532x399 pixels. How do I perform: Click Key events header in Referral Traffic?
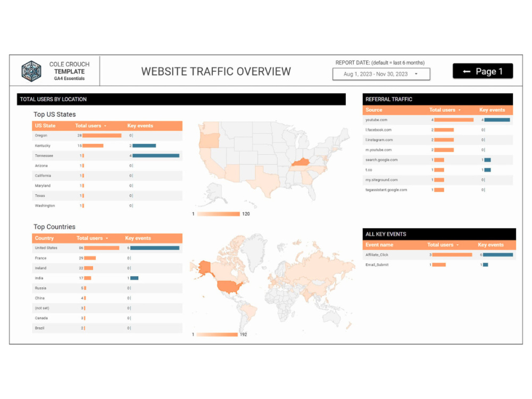(492, 110)
